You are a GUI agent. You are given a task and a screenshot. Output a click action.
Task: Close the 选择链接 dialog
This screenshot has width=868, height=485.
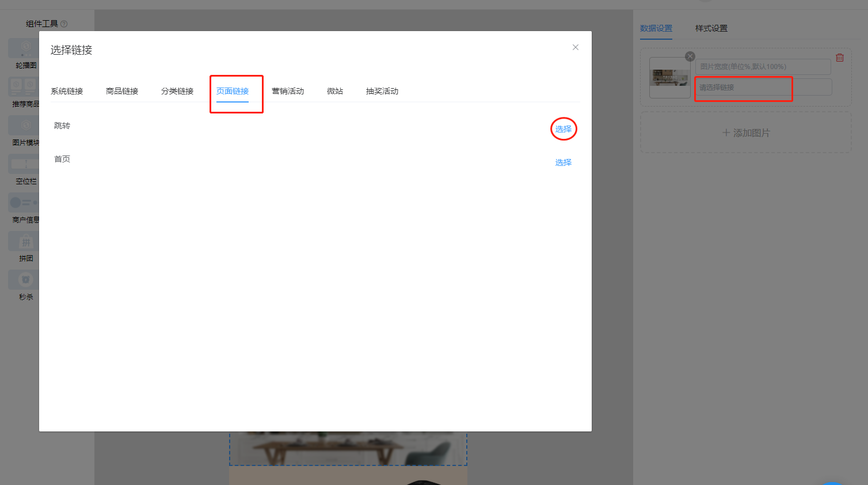pos(575,47)
